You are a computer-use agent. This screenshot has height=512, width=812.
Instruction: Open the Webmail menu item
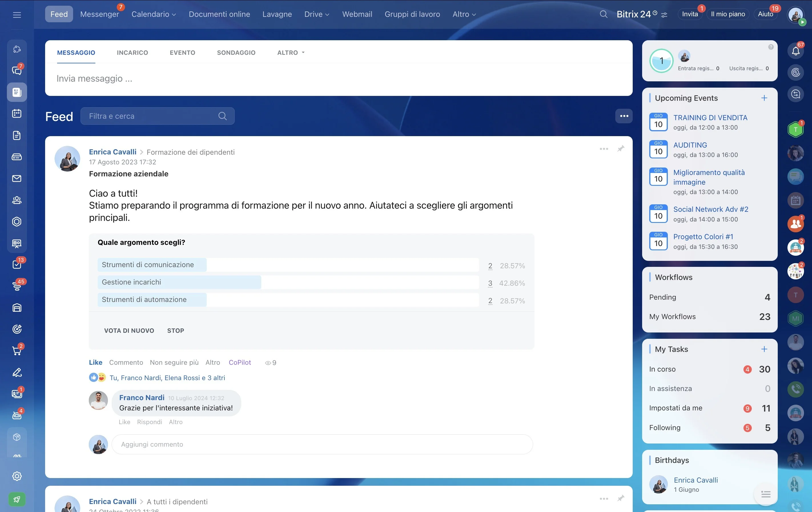pyautogui.click(x=357, y=14)
